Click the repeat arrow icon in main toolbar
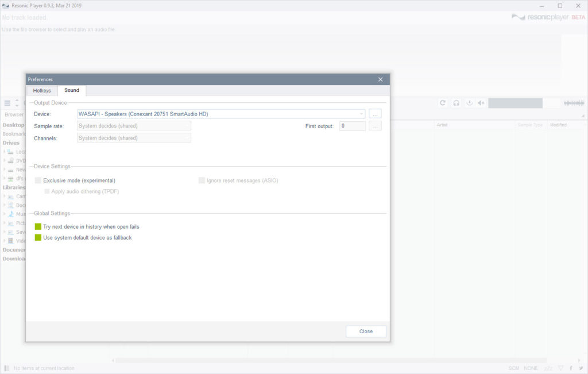 (443, 103)
